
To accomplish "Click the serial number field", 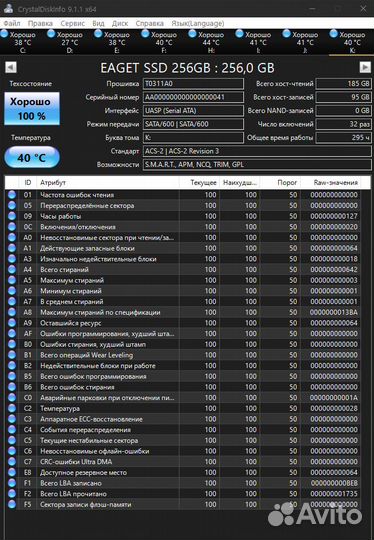I will 193,97.
